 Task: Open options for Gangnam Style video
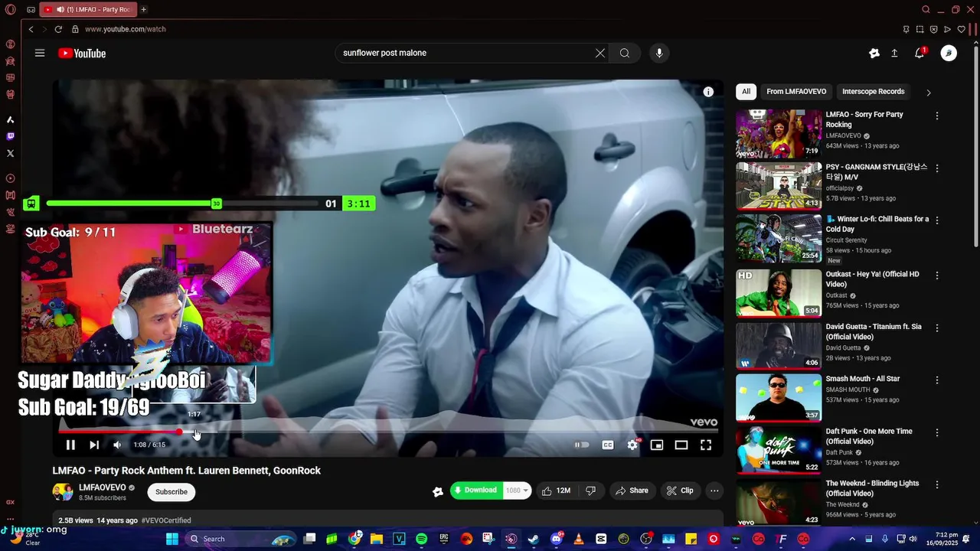937,168
